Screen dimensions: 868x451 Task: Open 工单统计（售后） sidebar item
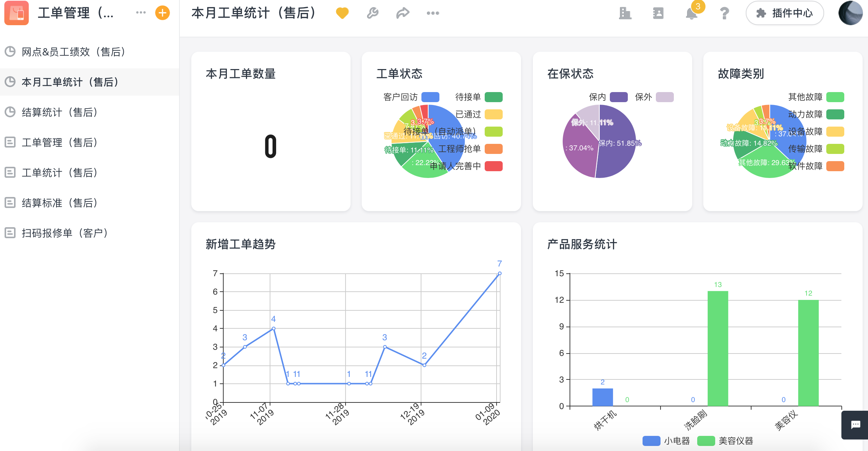90,173
